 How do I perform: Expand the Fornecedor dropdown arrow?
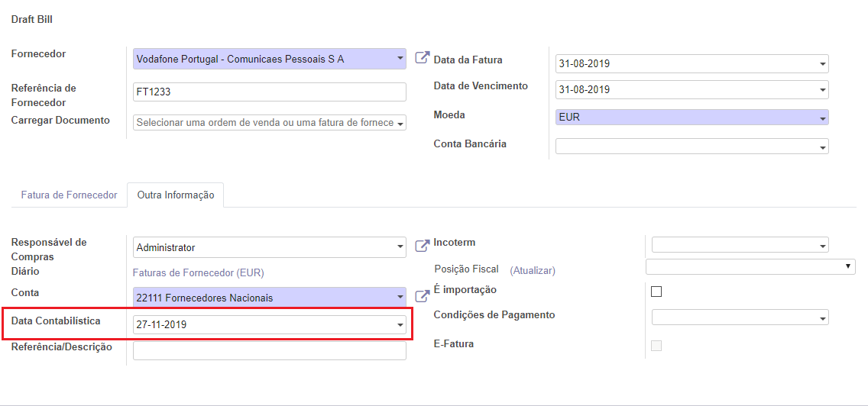(x=400, y=59)
